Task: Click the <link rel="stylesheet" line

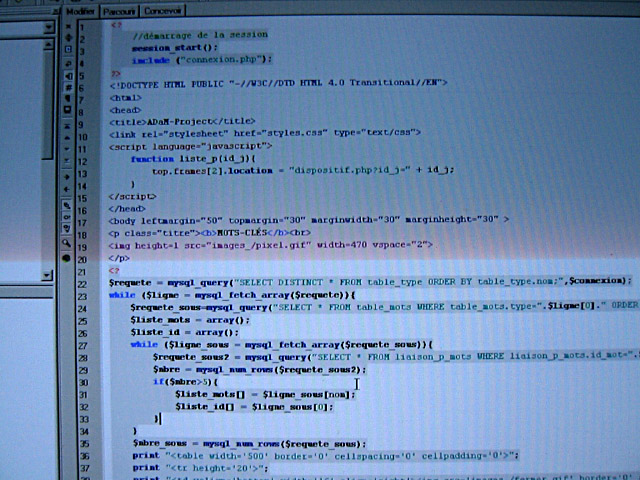Action: (x=265, y=133)
